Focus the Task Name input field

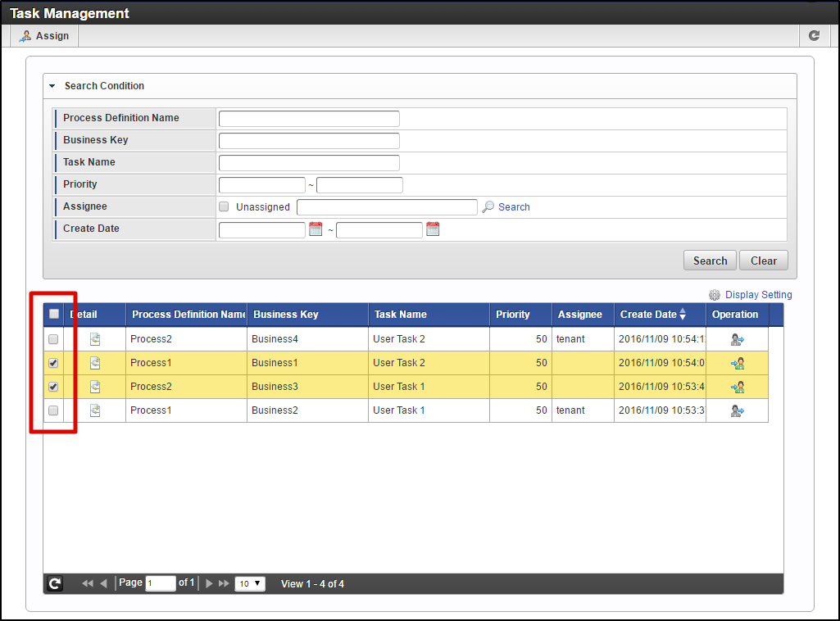tap(309, 163)
